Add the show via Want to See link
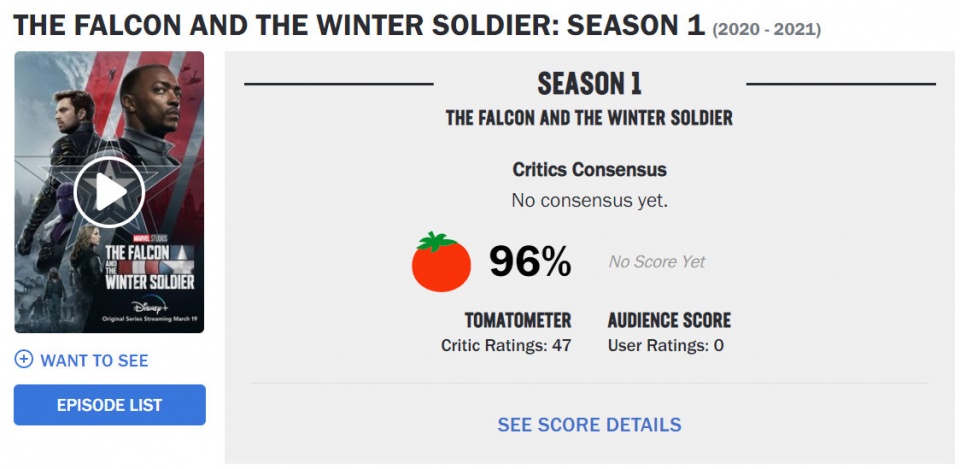This screenshot has height=469, width=960. 94,360
